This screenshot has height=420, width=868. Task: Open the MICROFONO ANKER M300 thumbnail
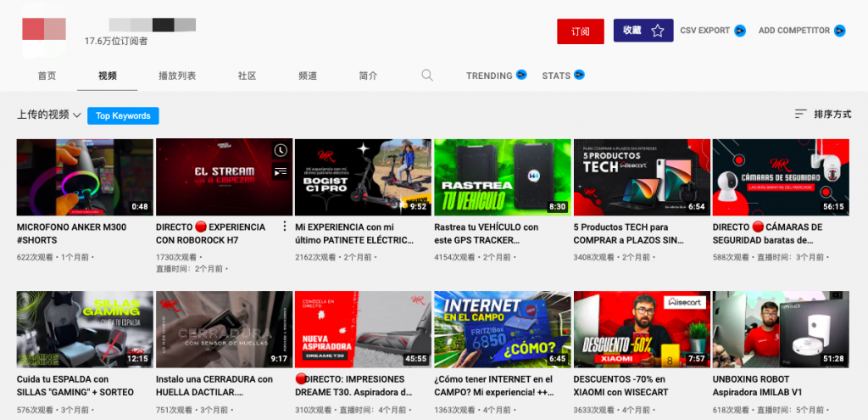pyautogui.click(x=85, y=177)
